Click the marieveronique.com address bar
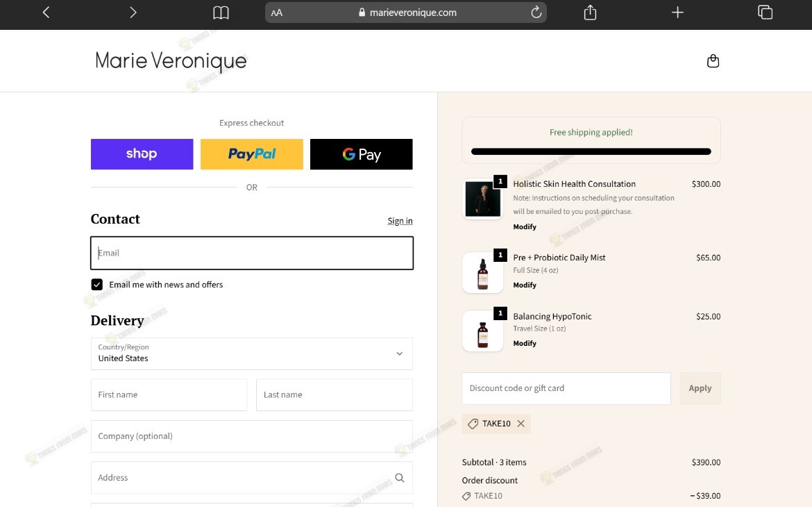The width and height of the screenshot is (812, 507). tap(406, 13)
